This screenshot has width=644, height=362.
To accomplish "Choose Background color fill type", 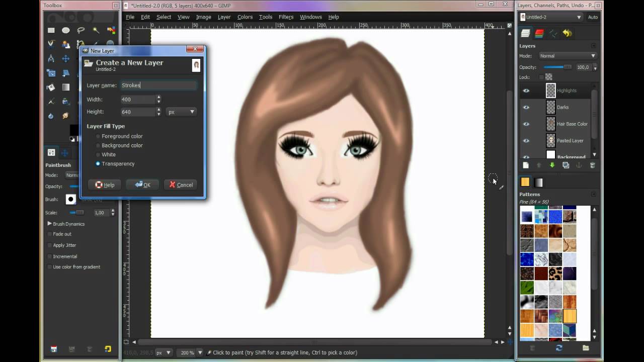I will (x=98, y=145).
